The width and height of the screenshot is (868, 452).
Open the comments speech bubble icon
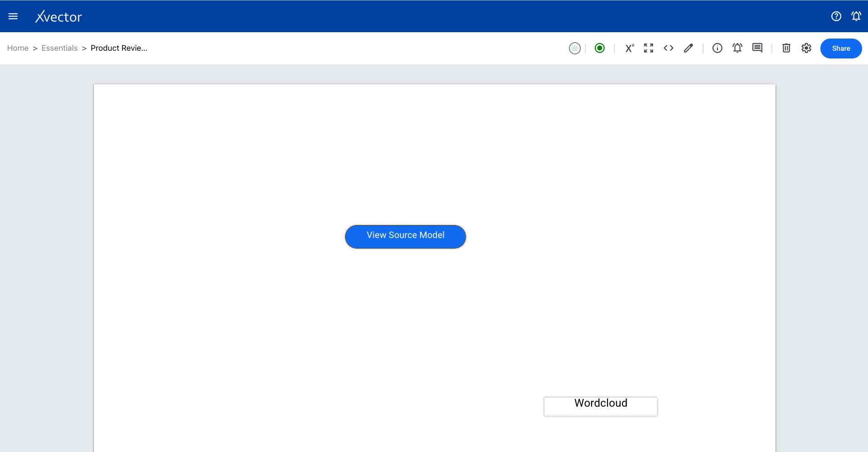(757, 48)
